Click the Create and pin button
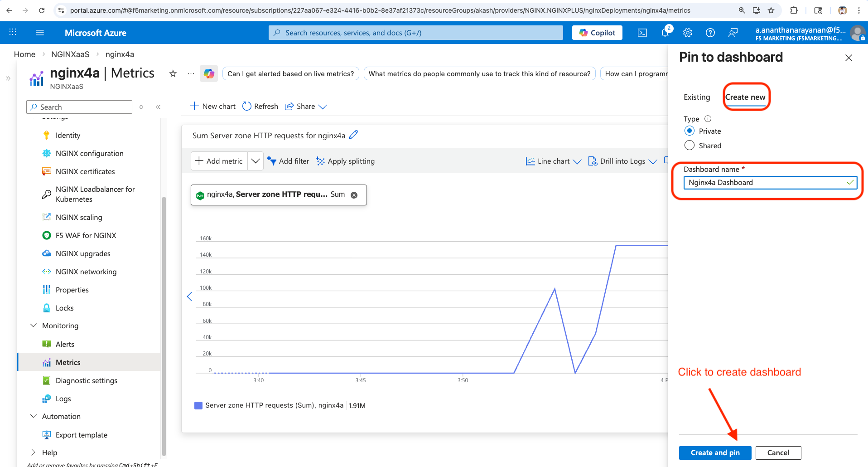The height and width of the screenshot is (467, 868). (x=715, y=452)
